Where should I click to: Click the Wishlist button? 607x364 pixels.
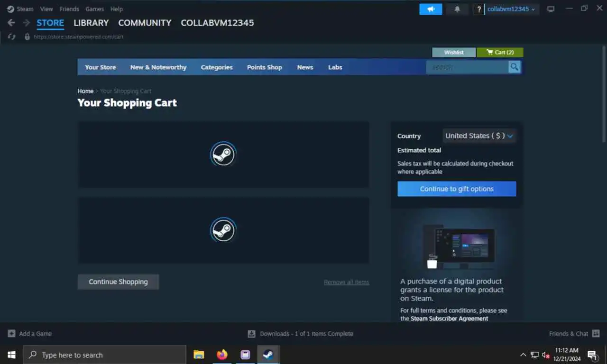tap(454, 52)
